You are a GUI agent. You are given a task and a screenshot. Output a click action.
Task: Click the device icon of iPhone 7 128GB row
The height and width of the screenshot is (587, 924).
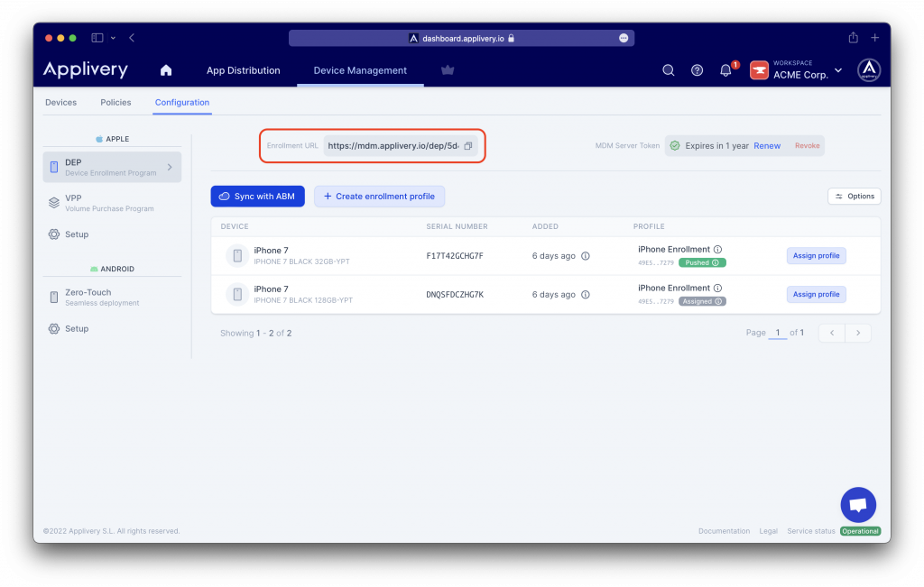237,294
